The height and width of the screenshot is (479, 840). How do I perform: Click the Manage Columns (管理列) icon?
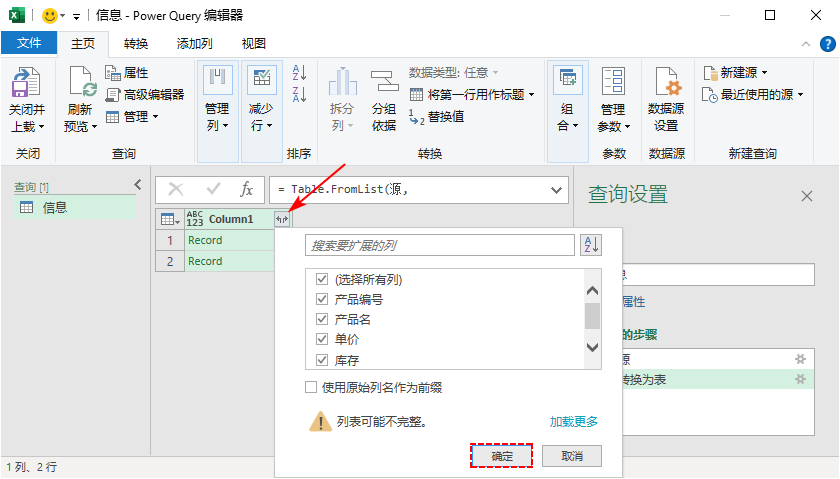point(218,80)
